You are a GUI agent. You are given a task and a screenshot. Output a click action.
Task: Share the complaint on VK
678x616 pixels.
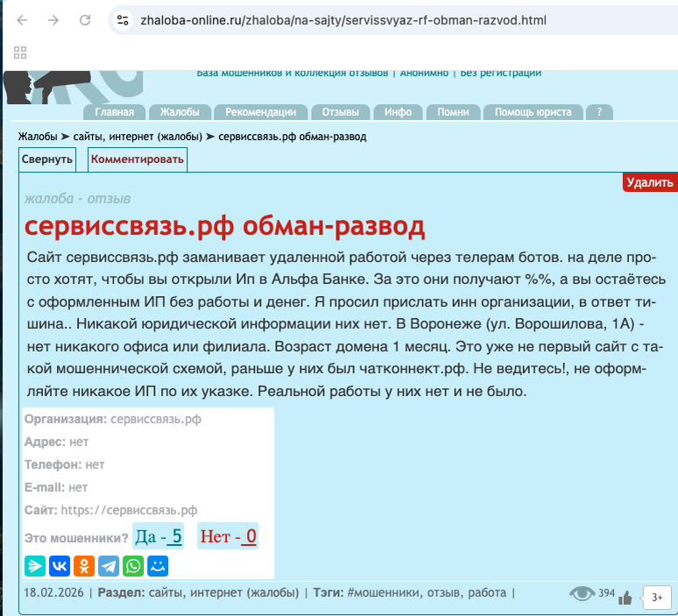(x=60, y=566)
